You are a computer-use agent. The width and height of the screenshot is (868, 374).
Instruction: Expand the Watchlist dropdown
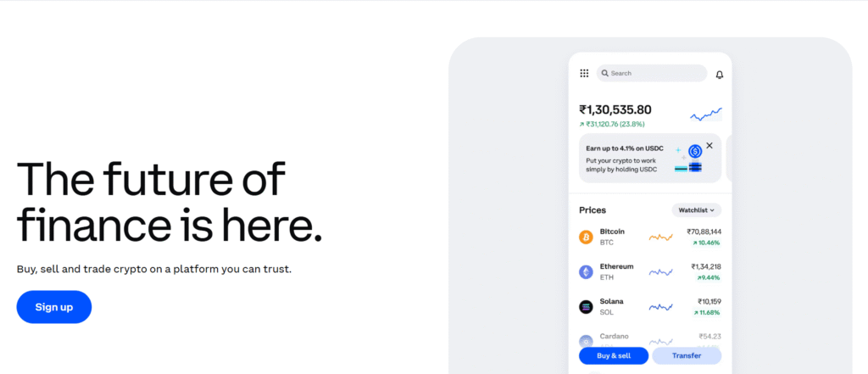(x=696, y=209)
